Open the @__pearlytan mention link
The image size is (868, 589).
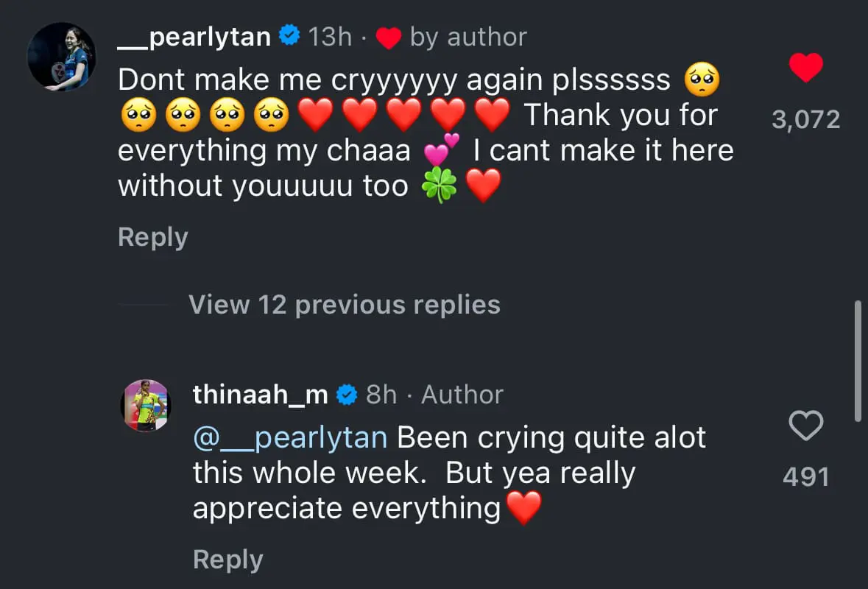(290, 438)
